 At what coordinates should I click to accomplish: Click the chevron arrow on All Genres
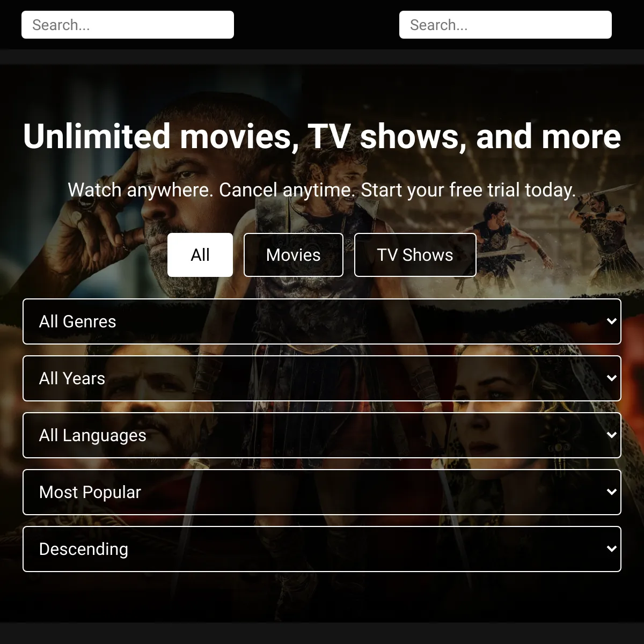pos(611,321)
